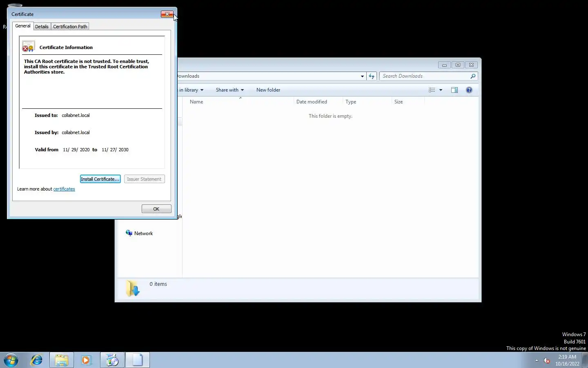Open the Certification Path tab
This screenshot has width=588, height=368.
pyautogui.click(x=70, y=27)
